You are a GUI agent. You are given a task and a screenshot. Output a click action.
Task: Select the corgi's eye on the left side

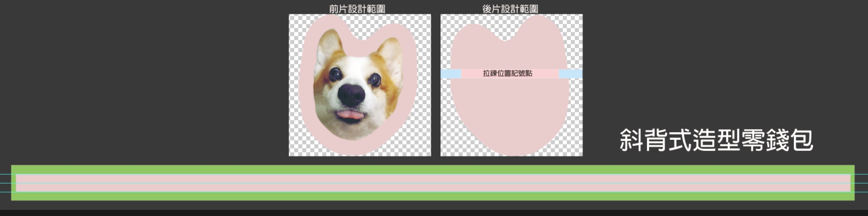click(x=335, y=74)
